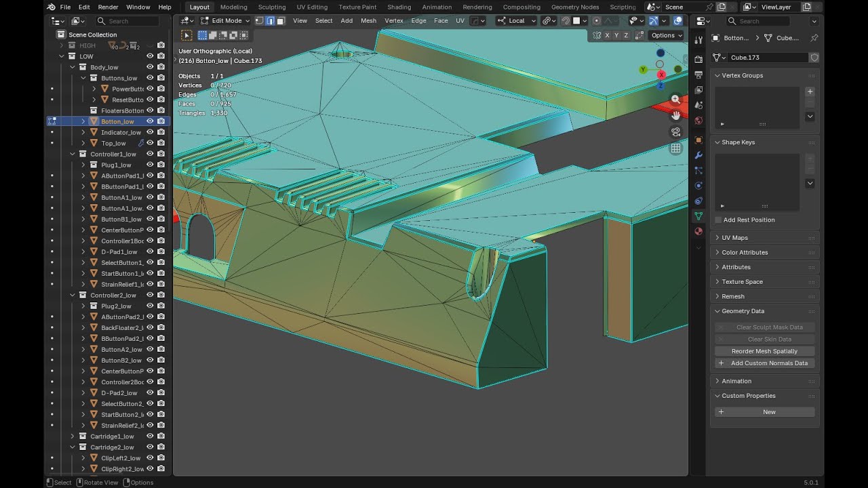The height and width of the screenshot is (488, 868).
Task: Open the Vertex menu in viewport header
Action: (394, 20)
